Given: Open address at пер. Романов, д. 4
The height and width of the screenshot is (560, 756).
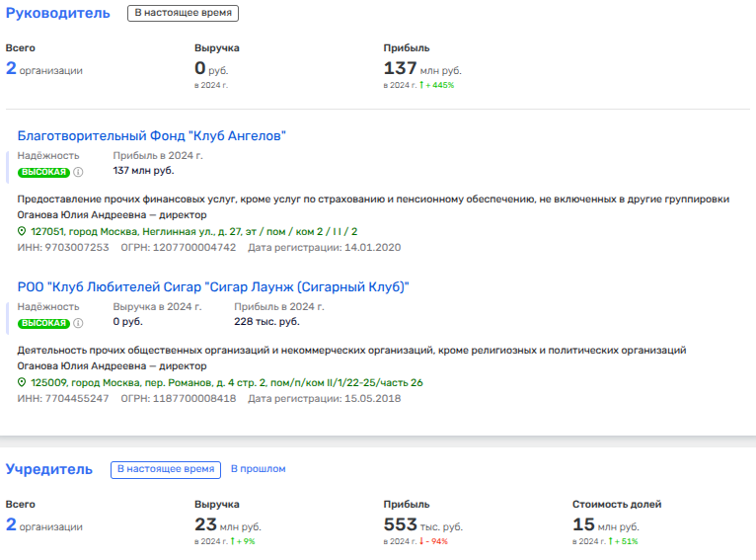Looking at the screenshot, I should (226, 382).
